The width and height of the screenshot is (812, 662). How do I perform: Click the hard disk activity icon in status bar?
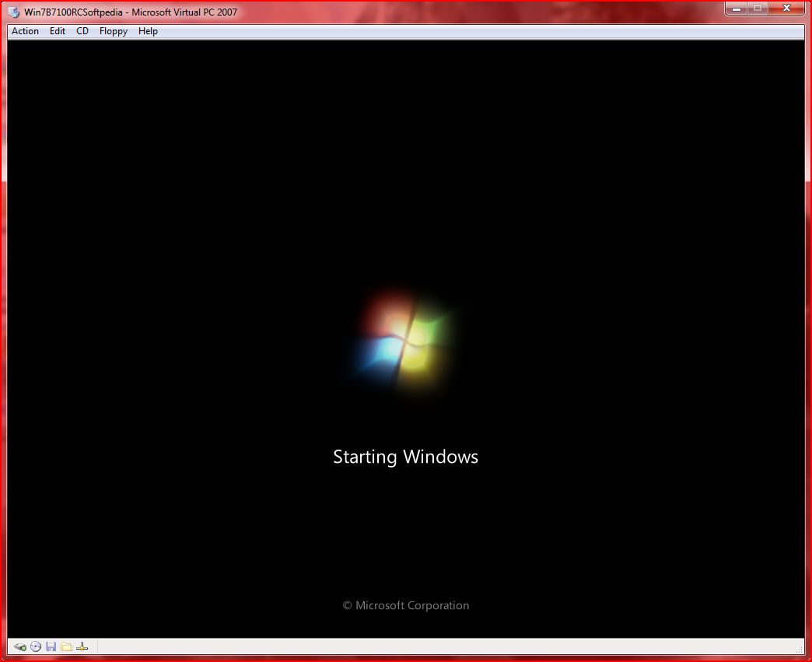click(x=20, y=646)
